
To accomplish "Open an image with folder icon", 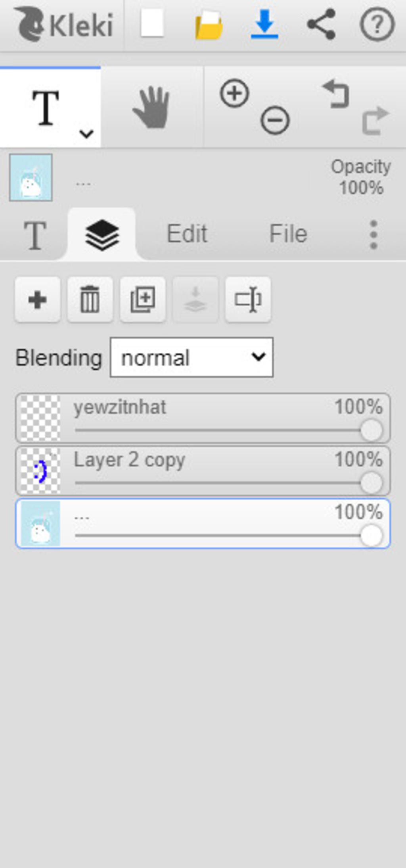I will [x=209, y=25].
